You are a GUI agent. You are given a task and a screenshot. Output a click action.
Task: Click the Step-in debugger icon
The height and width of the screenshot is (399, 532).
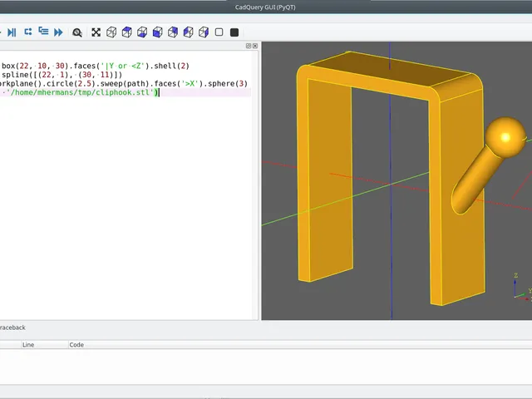click(x=43, y=32)
